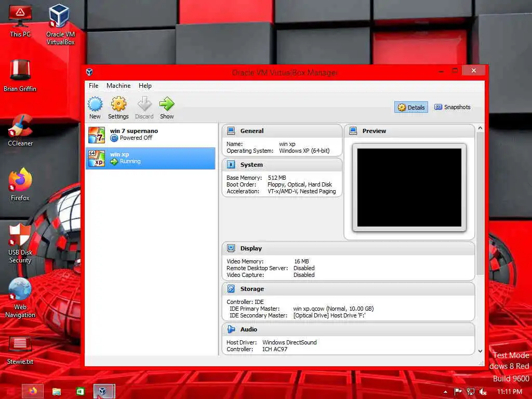Screen dimensions: 532x399
Task: Open Stewie.txt file on desktop
Action: coord(20,350)
